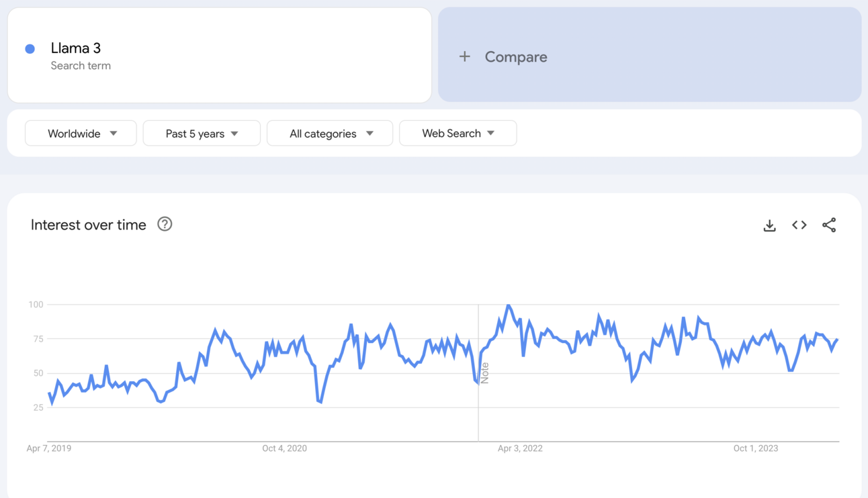Click the Worldwide dropdown arrow
Viewport: 868px width, 498px height.
pos(114,134)
